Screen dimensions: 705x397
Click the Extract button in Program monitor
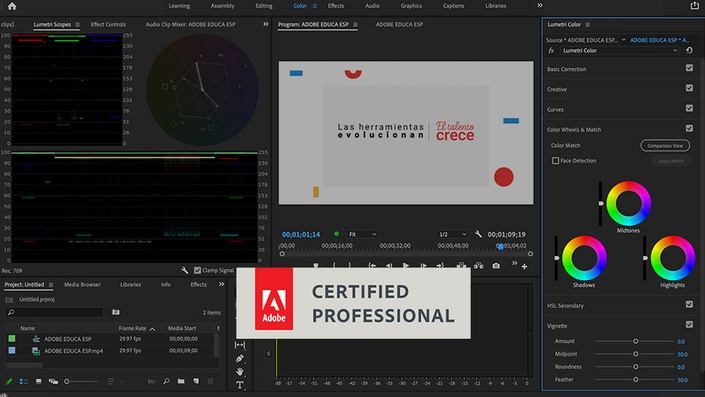478,266
